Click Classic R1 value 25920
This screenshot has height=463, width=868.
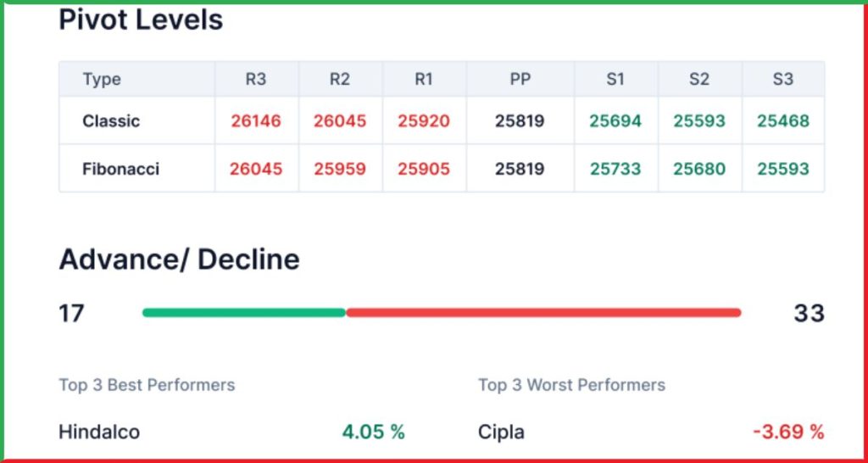pos(423,121)
